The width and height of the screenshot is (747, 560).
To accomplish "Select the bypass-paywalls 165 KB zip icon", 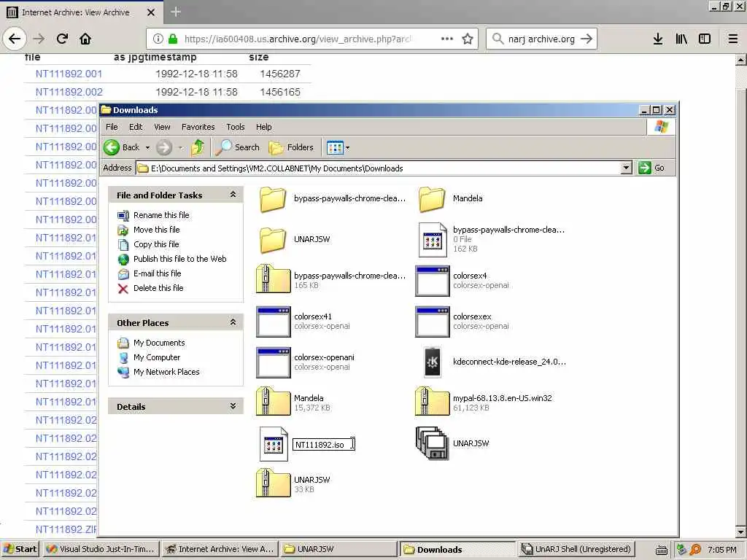I will pyautogui.click(x=273, y=279).
